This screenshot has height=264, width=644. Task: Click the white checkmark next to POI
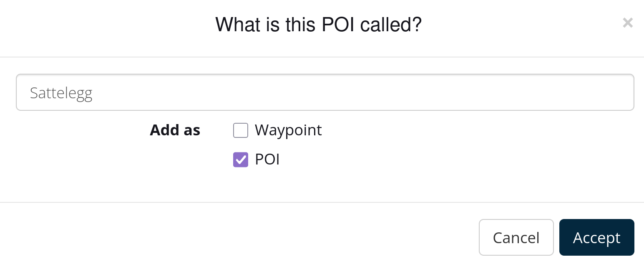click(241, 159)
